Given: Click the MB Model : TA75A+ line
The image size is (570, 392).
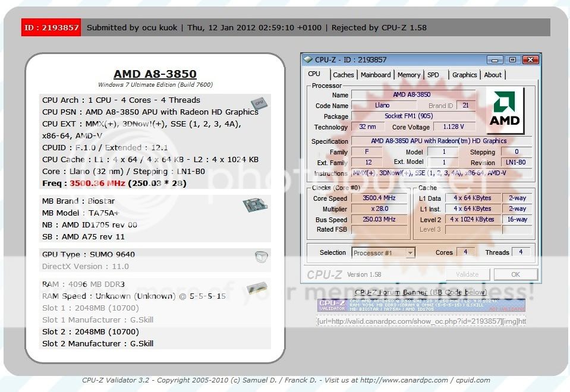Looking at the screenshot, I should (81, 213).
